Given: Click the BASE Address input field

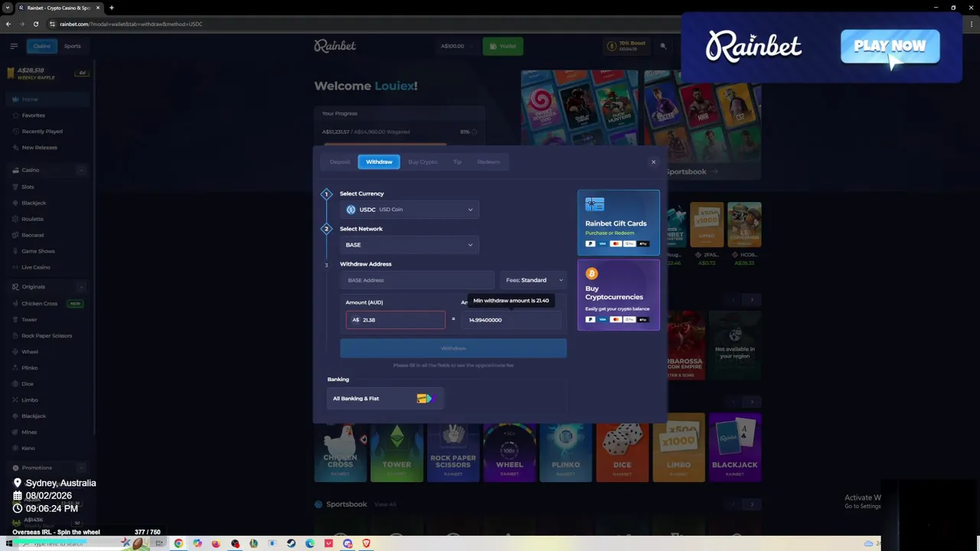Looking at the screenshot, I should tap(417, 280).
